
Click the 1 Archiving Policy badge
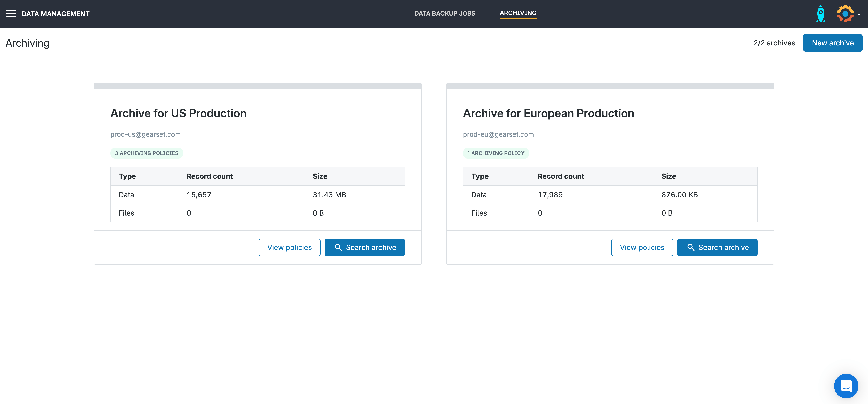496,153
